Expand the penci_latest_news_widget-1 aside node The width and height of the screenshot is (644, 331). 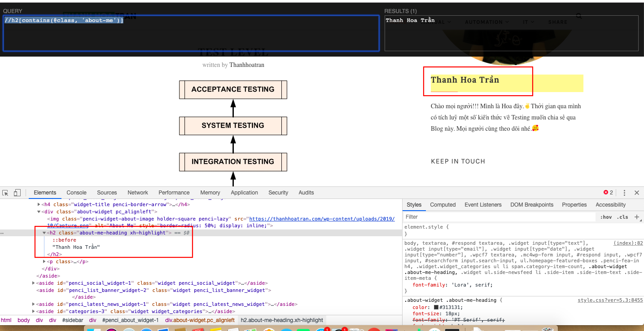tap(34, 305)
